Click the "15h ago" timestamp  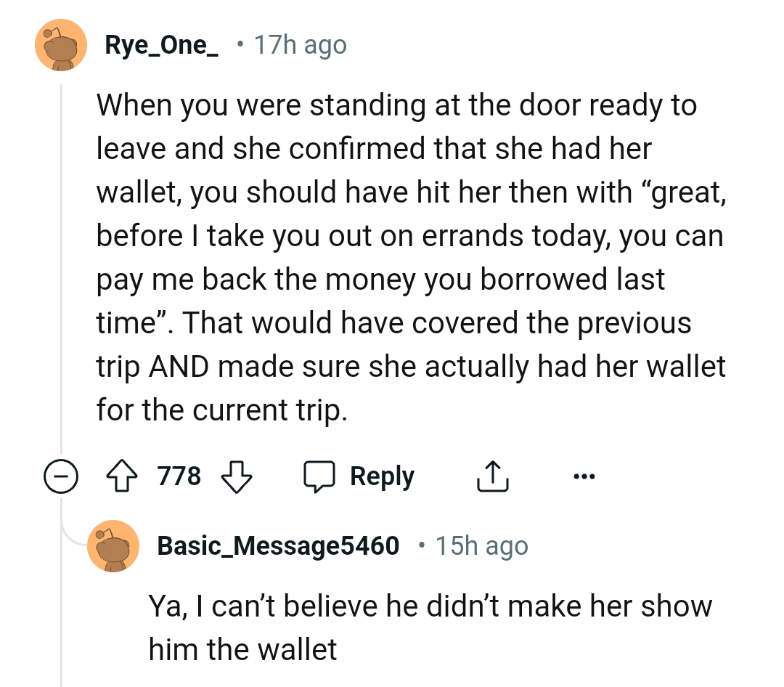coord(482,545)
